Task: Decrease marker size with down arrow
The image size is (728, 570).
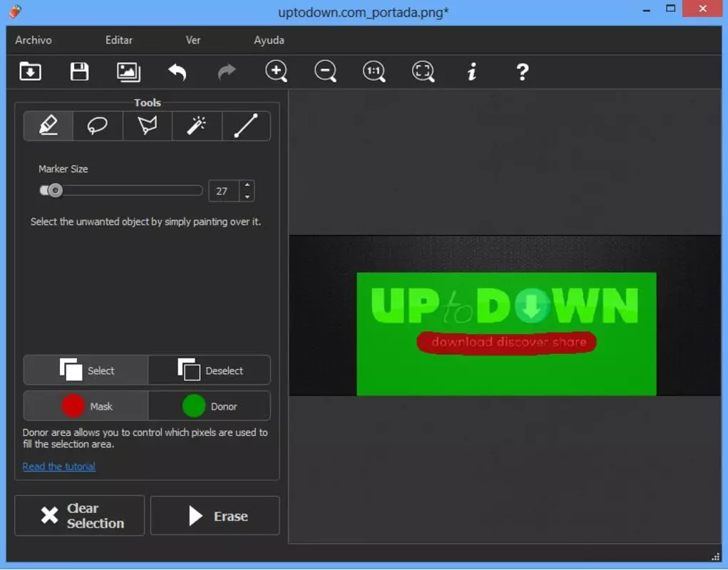Action: tap(247, 197)
